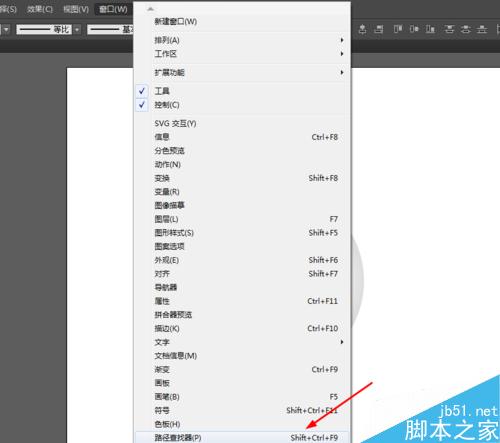The height and width of the screenshot is (443, 500).
Task: Open the 色板(H) panel
Action: pyautogui.click(x=242, y=424)
